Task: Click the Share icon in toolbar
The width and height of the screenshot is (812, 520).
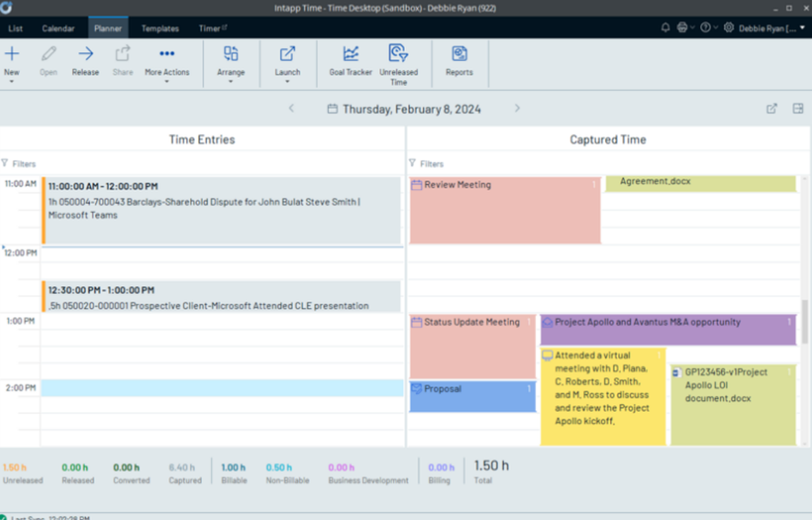Action: [123, 54]
